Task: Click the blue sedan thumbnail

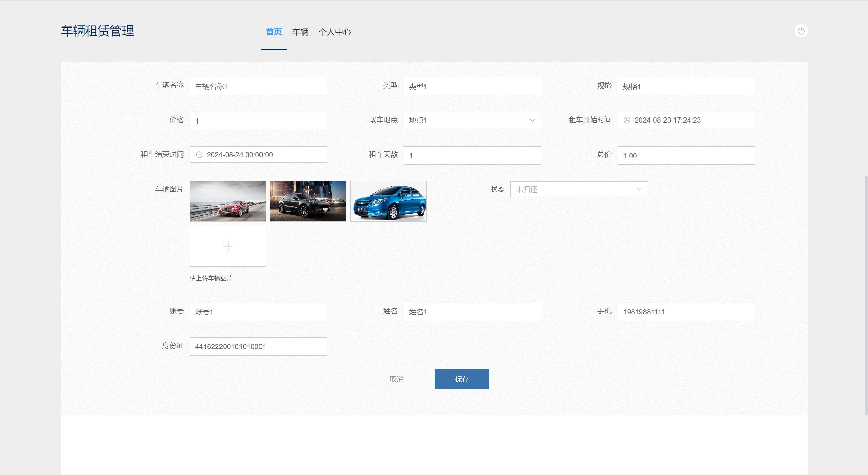Action: [388, 201]
